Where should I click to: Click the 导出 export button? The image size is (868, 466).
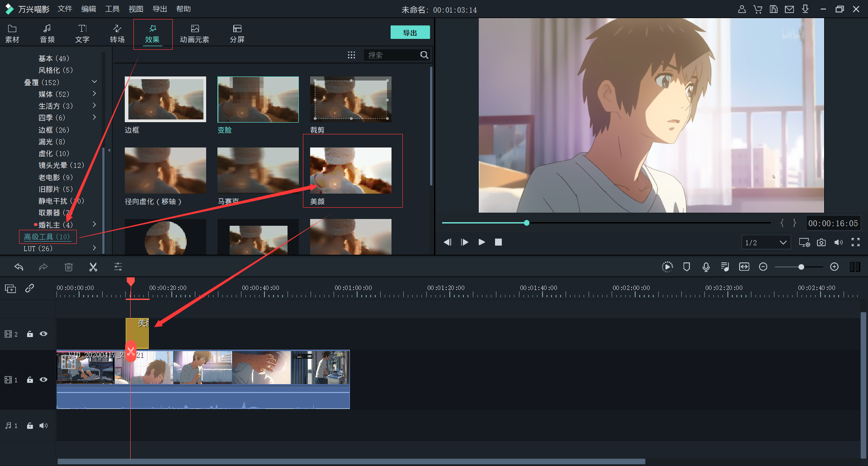(x=410, y=32)
